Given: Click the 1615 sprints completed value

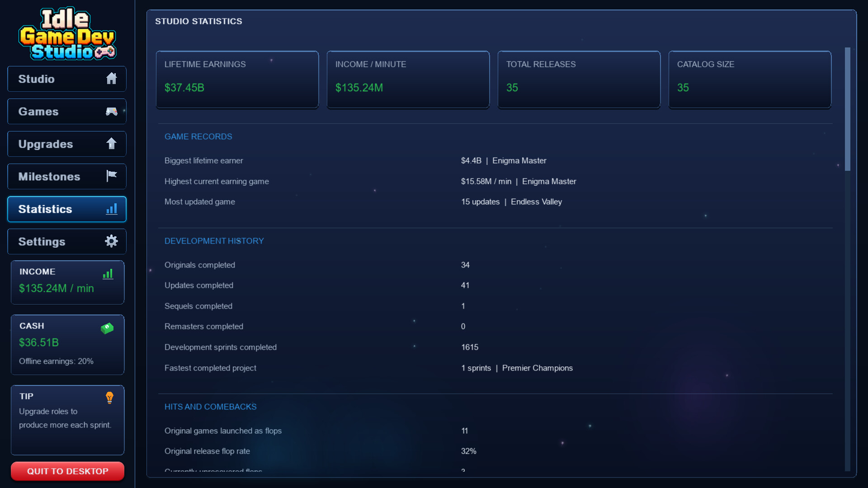Looking at the screenshot, I should [x=470, y=347].
